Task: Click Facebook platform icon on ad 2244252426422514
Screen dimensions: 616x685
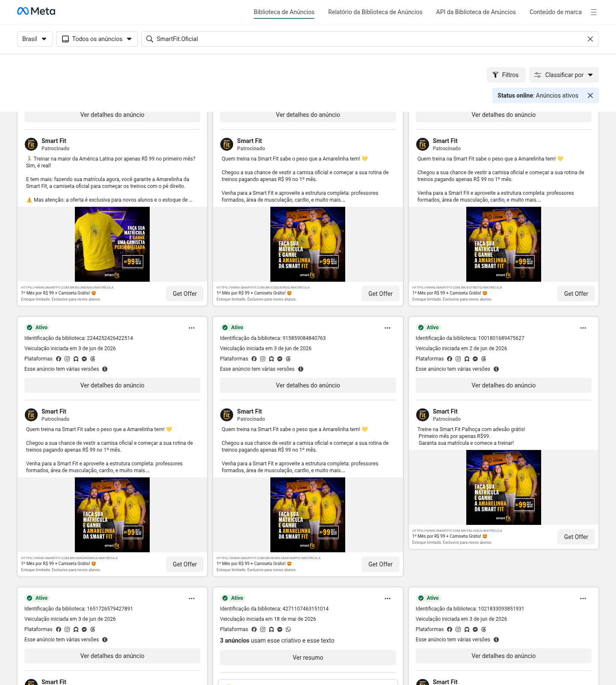Action: point(59,359)
